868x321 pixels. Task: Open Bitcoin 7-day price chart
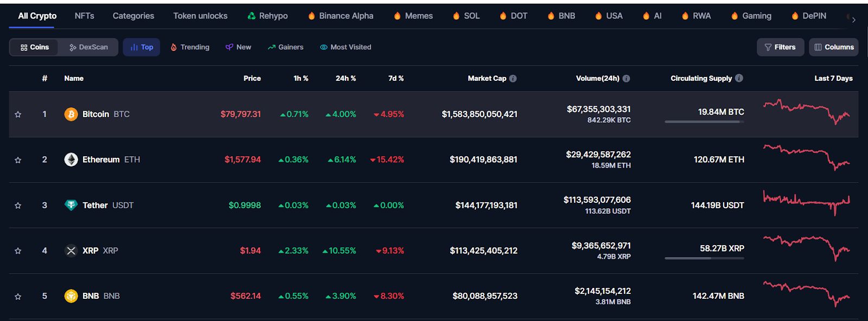point(807,112)
